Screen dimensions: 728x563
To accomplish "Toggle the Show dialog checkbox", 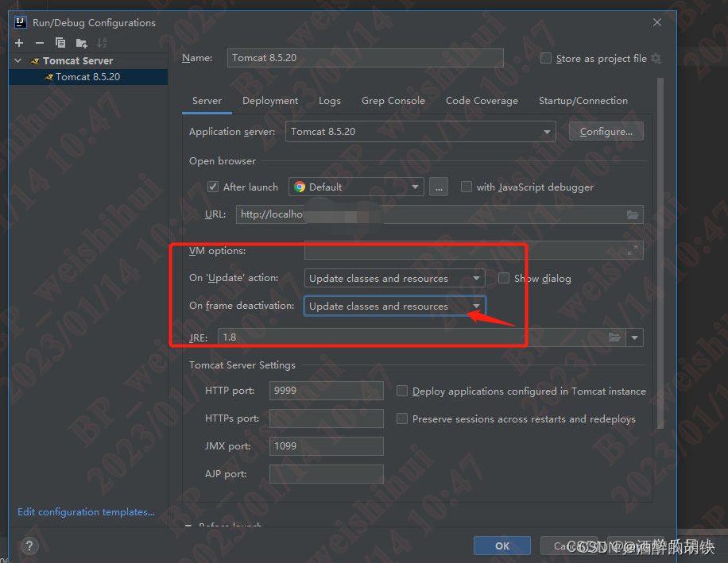I will pos(504,278).
